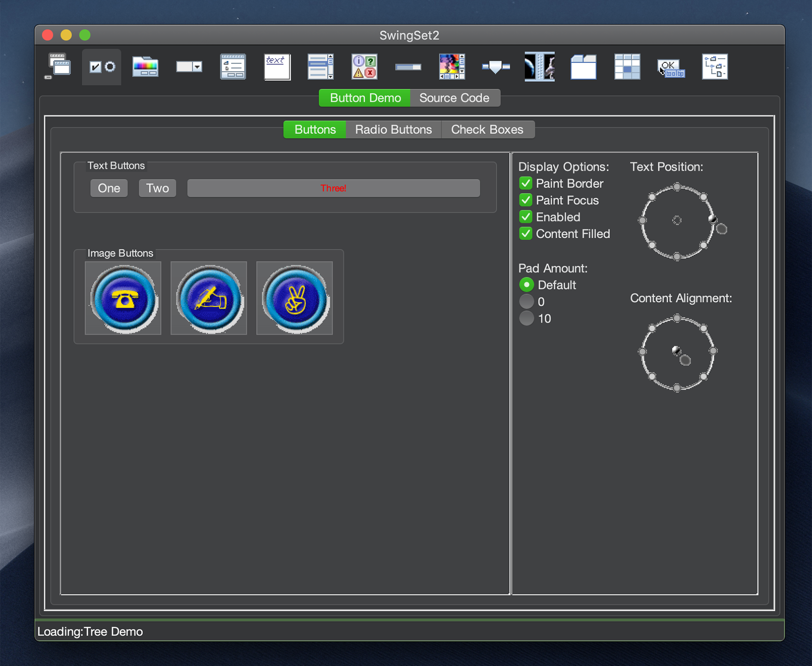Open the Split Pane demo icon

point(539,66)
